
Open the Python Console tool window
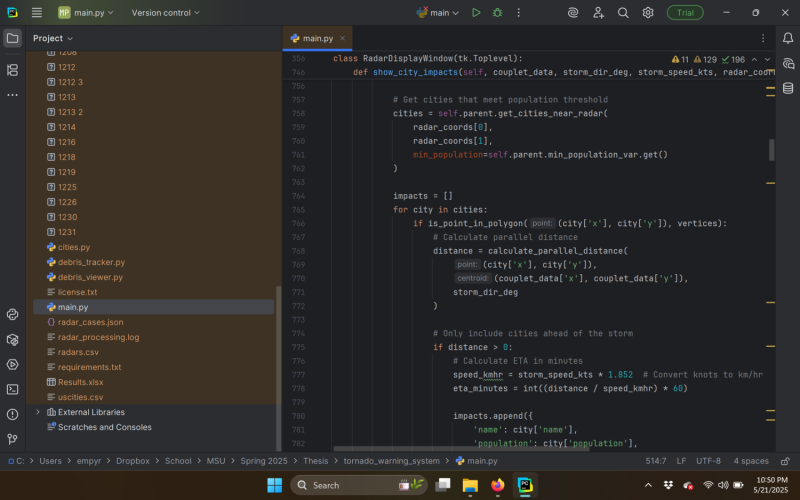(12, 315)
